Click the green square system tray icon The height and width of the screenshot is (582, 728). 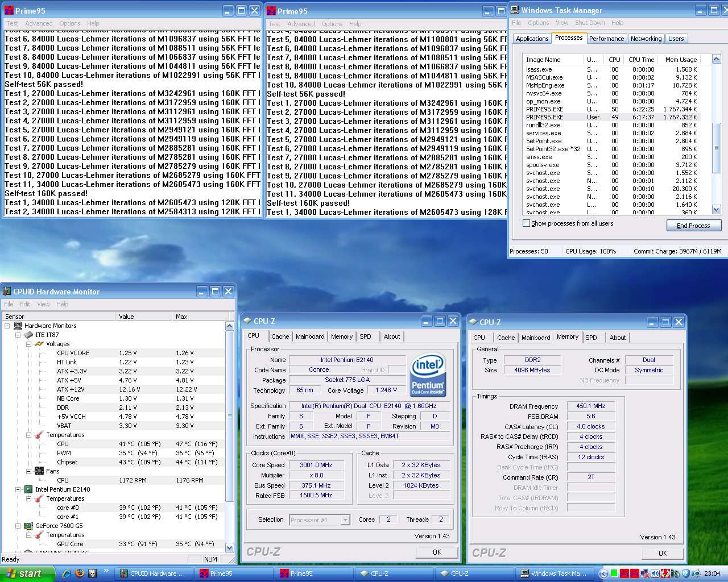point(614,573)
